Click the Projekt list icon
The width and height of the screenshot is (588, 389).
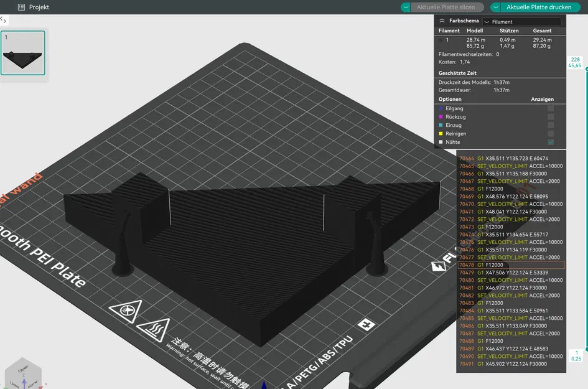tap(21, 7)
